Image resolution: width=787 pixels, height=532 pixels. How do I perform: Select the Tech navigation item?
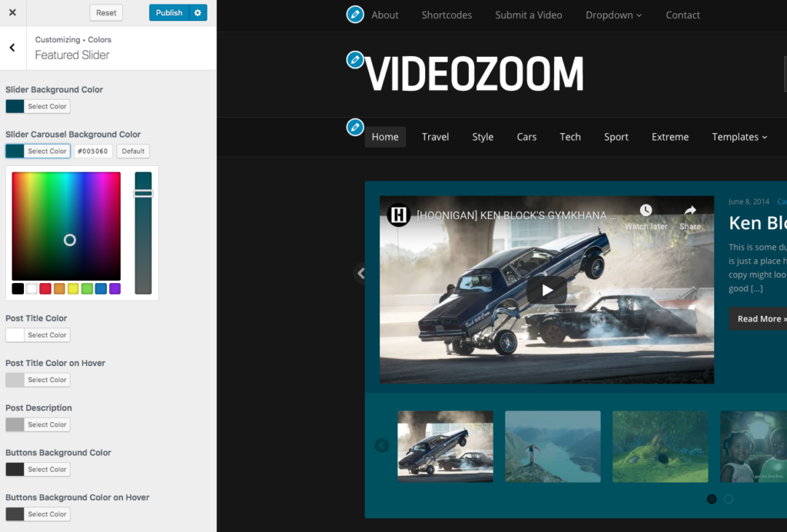click(570, 137)
